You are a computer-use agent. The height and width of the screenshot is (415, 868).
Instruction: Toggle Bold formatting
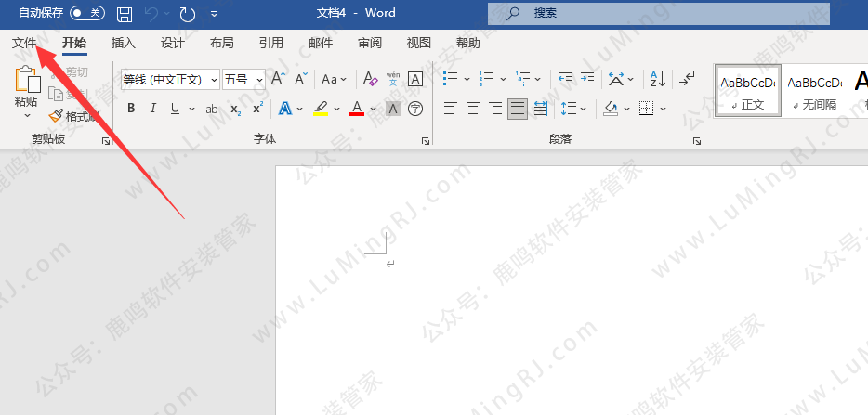coord(131,109)
